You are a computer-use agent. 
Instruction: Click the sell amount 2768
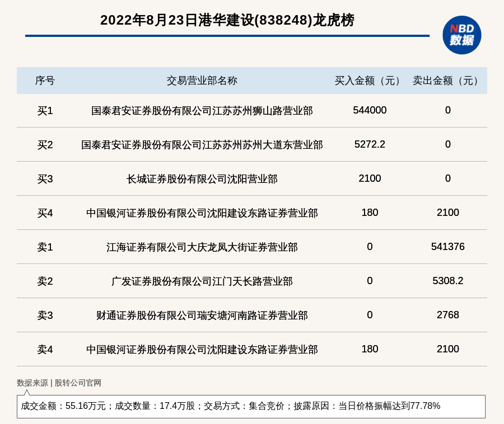[448, 314]
